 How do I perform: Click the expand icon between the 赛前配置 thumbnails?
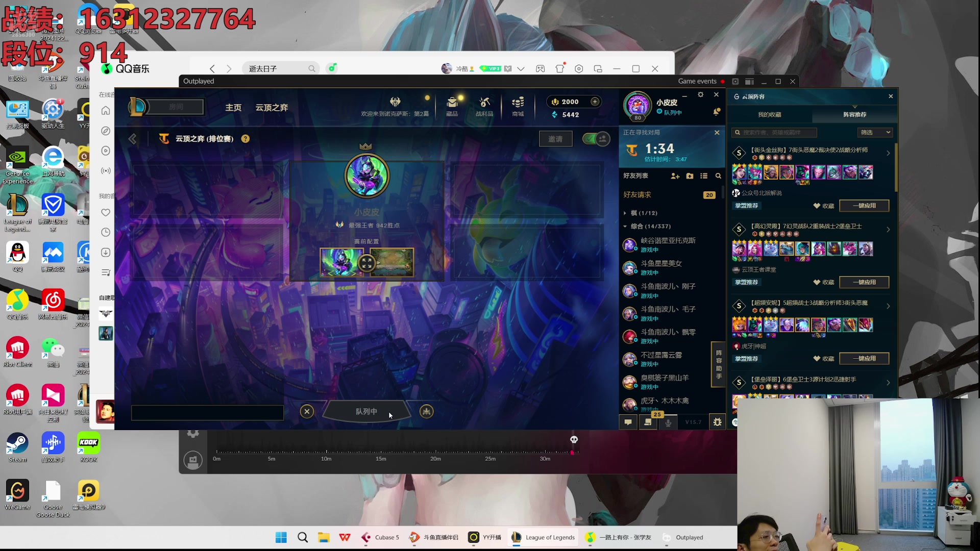pos(366,263)
